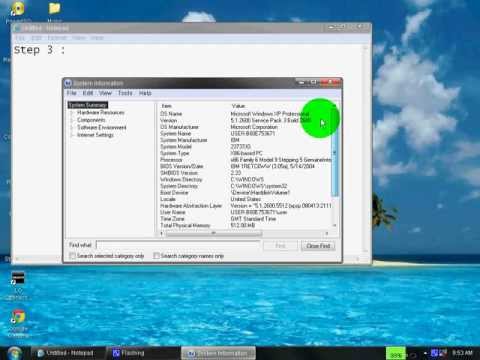This screenshot has height=360, width=480.
Task: Expand the Hardware Resources tree node
Action: [72, 113]
